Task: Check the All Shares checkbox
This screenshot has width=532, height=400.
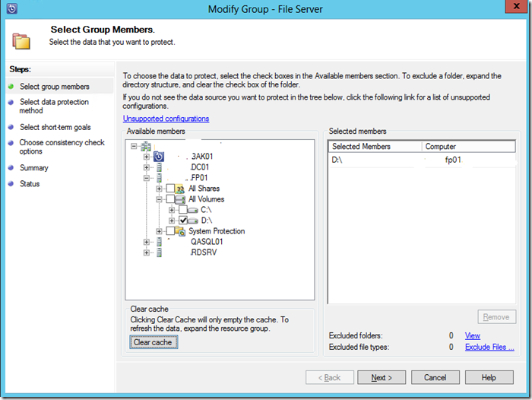Action: point(170,189)
